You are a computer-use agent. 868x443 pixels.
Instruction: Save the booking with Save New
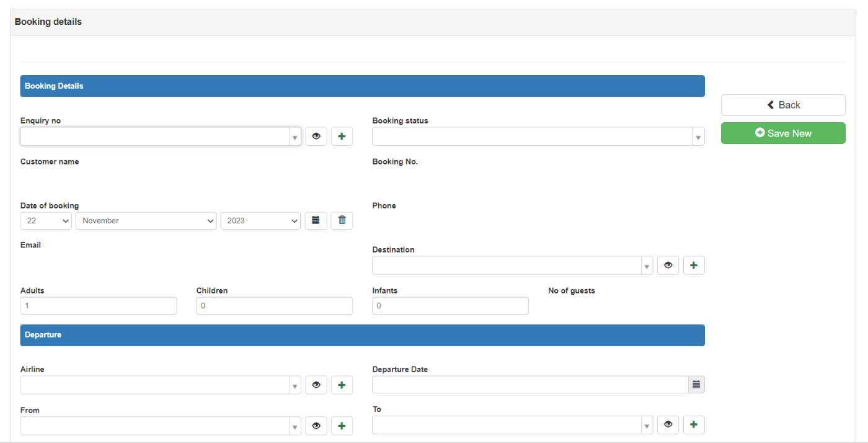coord(783,133)
